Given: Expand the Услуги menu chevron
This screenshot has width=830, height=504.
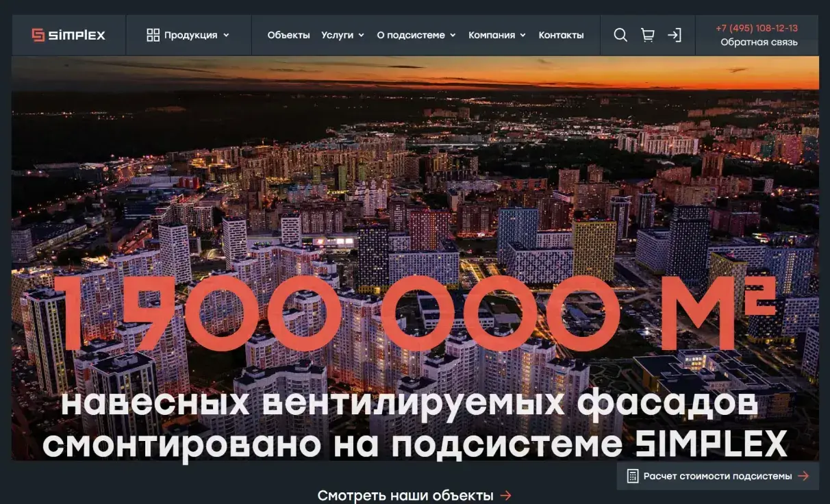Looking at the screenshot, I should [361, 36].
